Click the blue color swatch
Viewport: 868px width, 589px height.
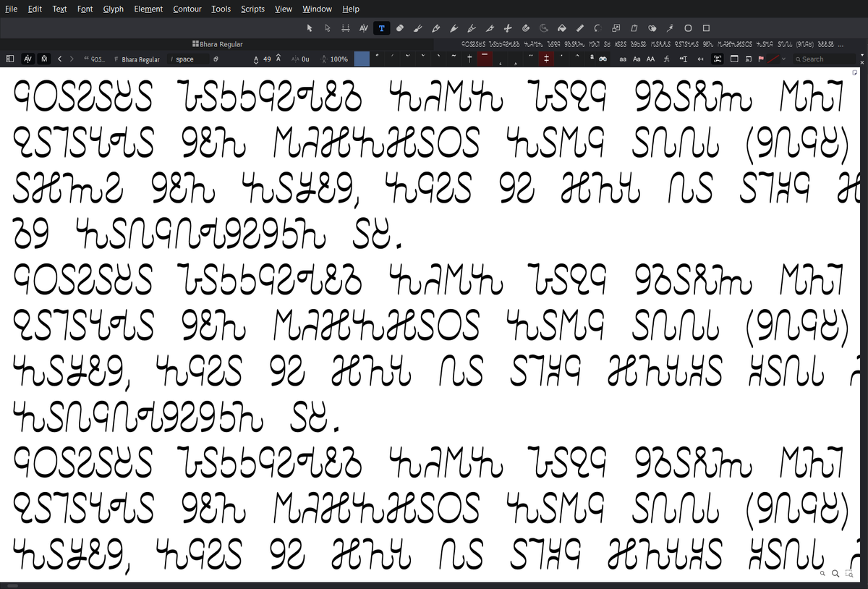(362, 59)
